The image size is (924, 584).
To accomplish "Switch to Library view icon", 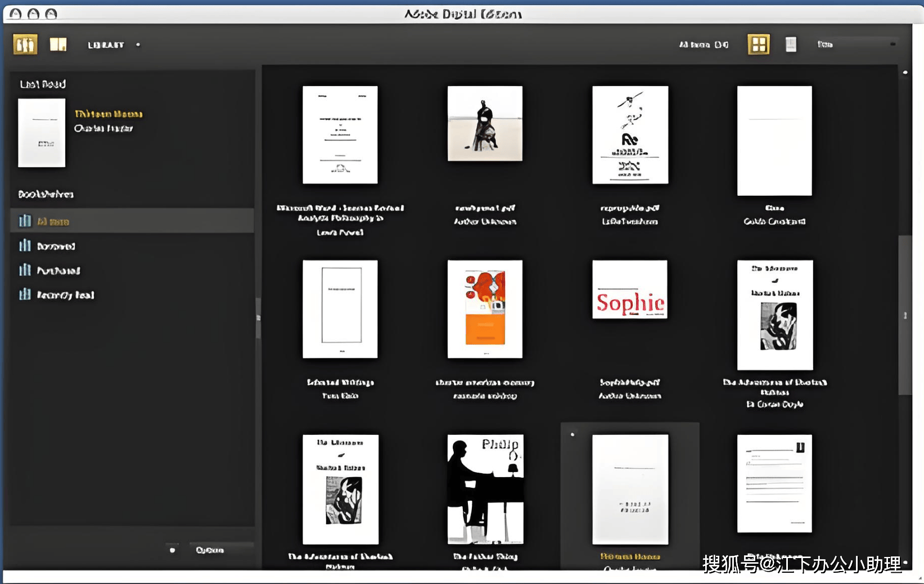I will (25, 44).
